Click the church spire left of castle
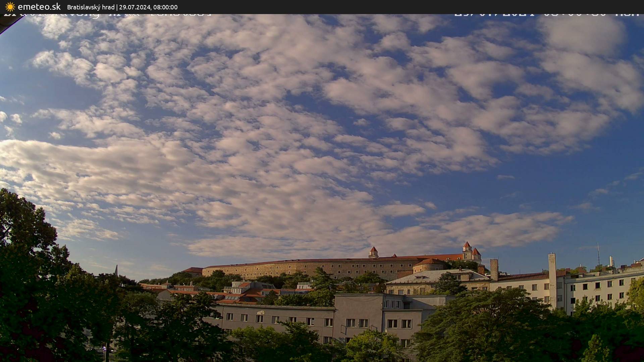This screenshot has width=644, height=362. 116,270
